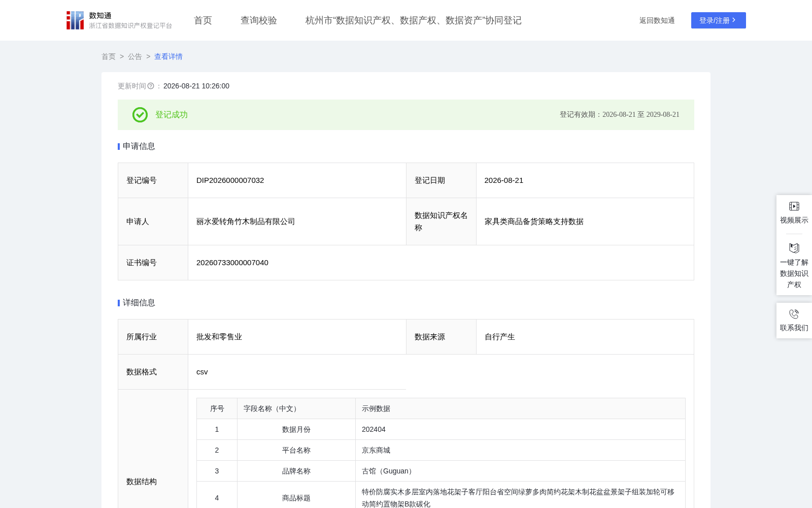Click the 登记成功 status text

[x=172, y=115]
